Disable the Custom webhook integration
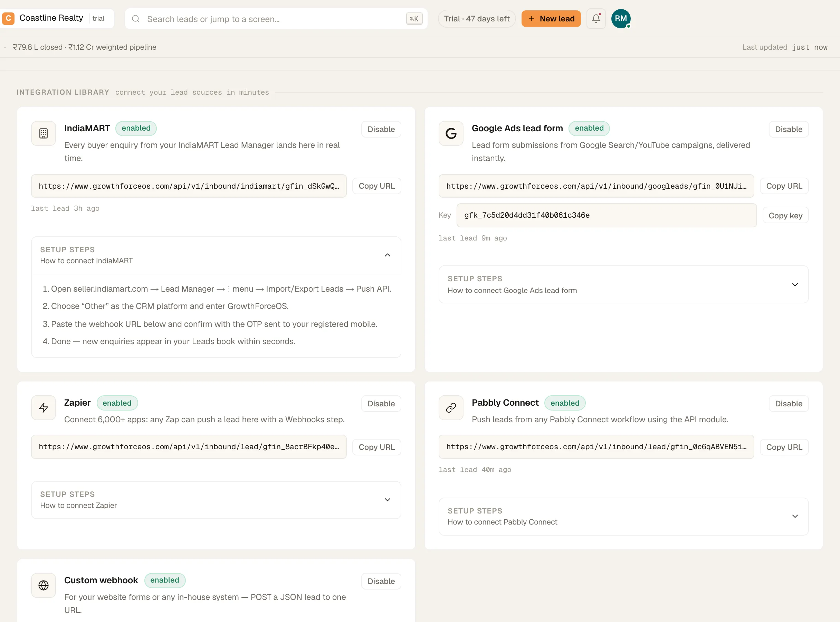The width and height of the screenshot is (840, 622). pyautogui.click(x=381, y=581)
